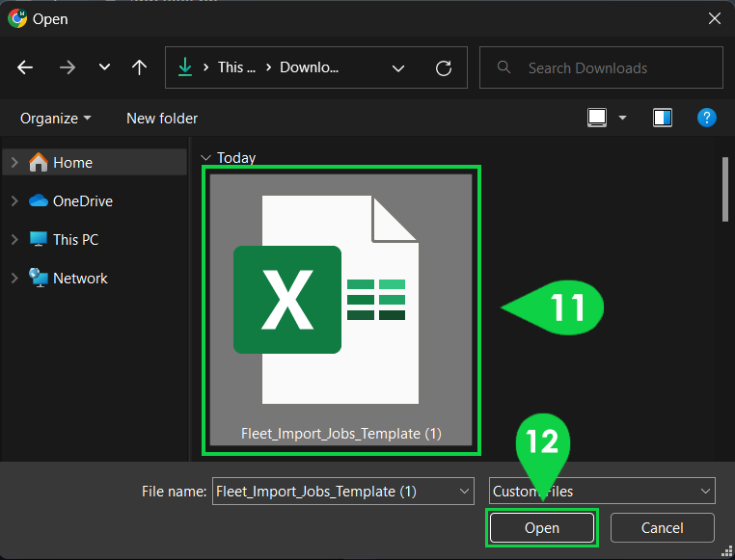
Task: Expand the Home tree node
Action: click(x=14, y=163)
